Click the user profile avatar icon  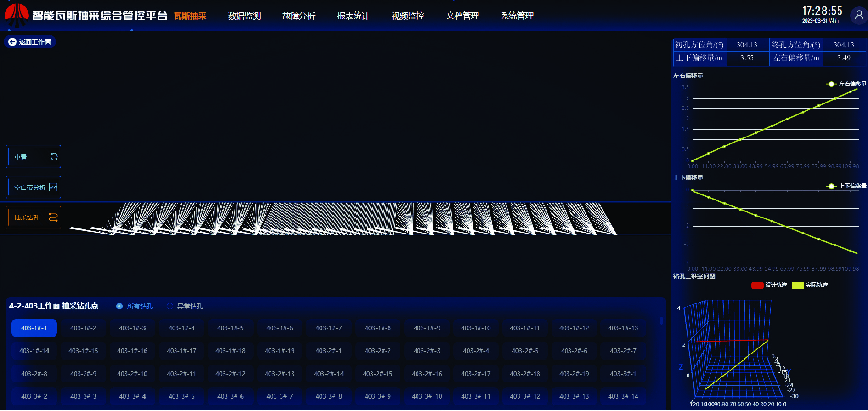[x=858, y=15]
